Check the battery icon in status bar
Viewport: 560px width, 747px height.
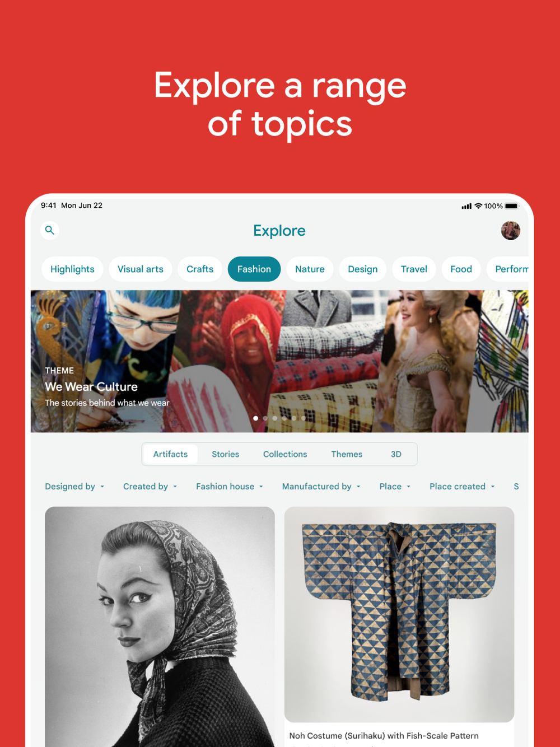pyautogui.click(x=512, y=206)
